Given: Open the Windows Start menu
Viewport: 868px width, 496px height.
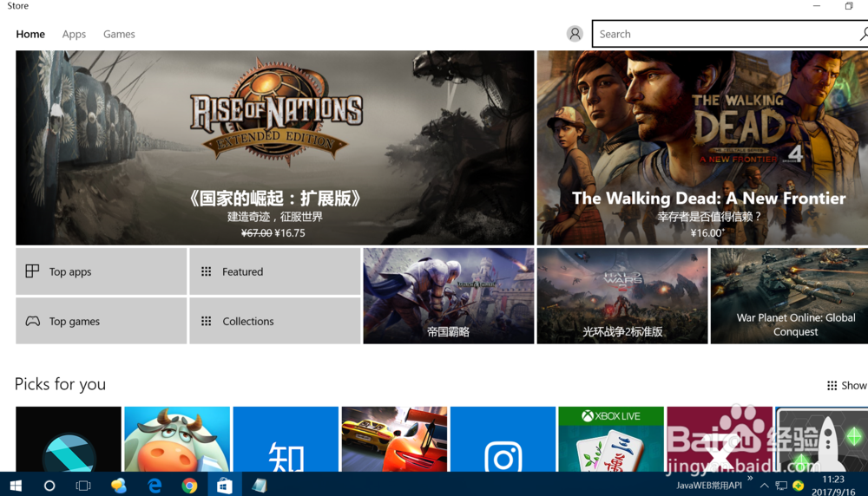Looking at the screenshot, I should click(x=16, y=486).
